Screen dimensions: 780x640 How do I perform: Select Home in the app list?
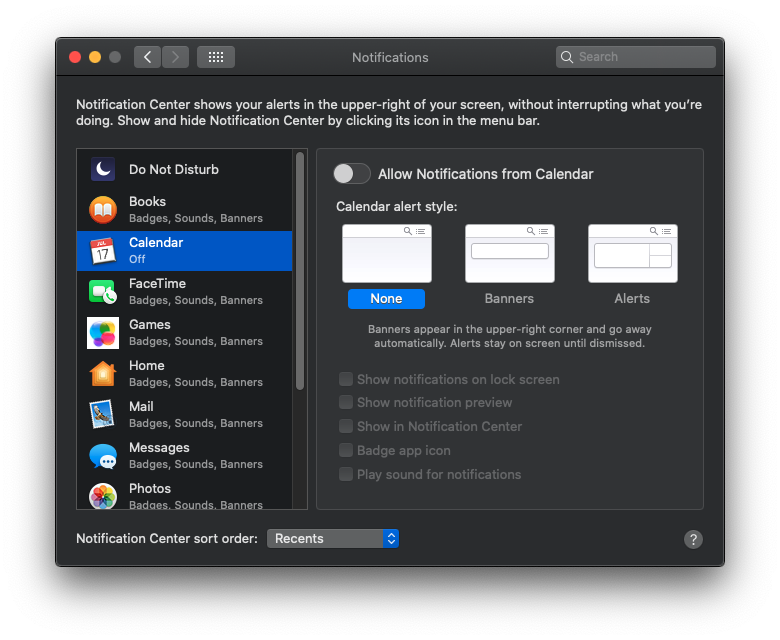pos(185,373)
